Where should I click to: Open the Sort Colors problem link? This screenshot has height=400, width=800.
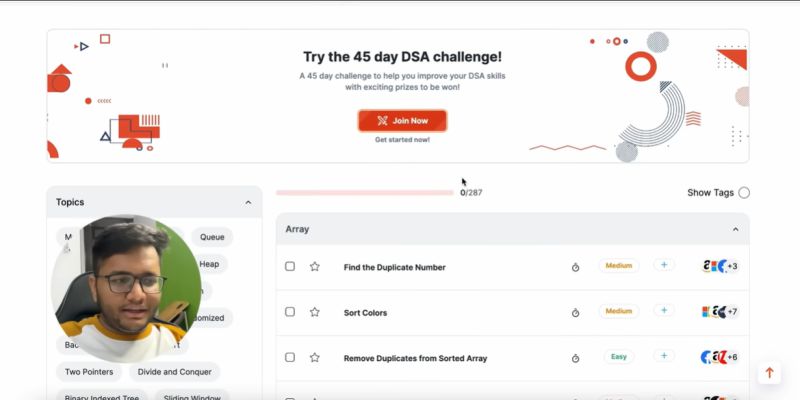click(365, 313)
